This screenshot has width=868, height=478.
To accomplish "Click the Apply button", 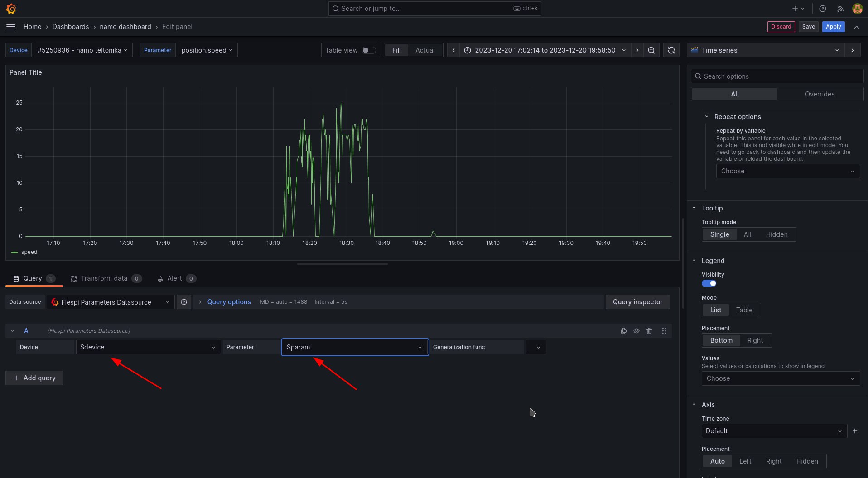I will (833, 27).
